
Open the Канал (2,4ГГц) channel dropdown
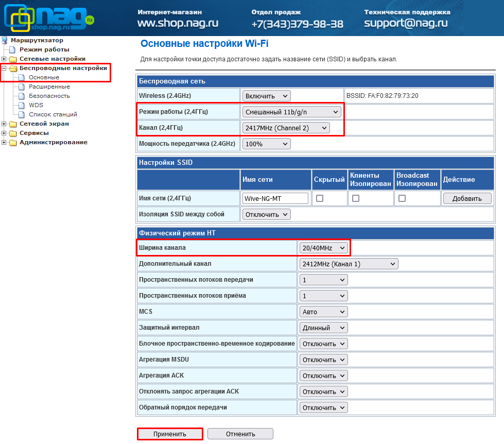(286, 128)
